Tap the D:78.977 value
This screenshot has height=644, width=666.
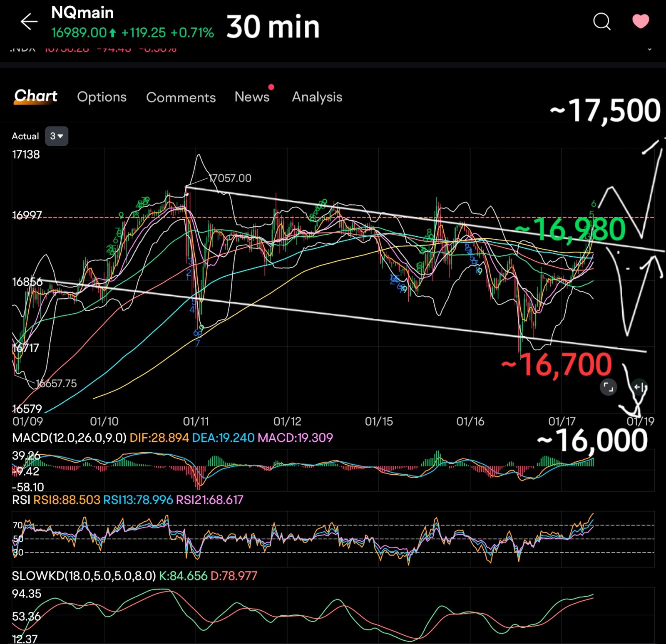tap(234, 576)
